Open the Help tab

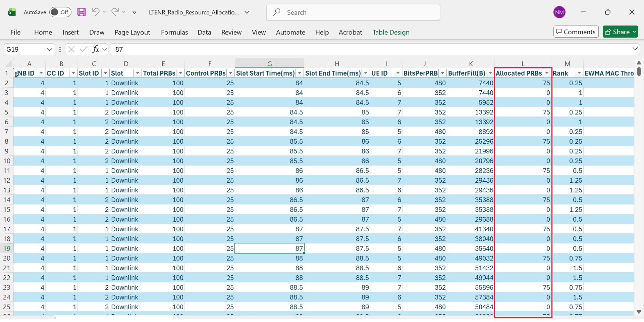click(x=322, y=32)
